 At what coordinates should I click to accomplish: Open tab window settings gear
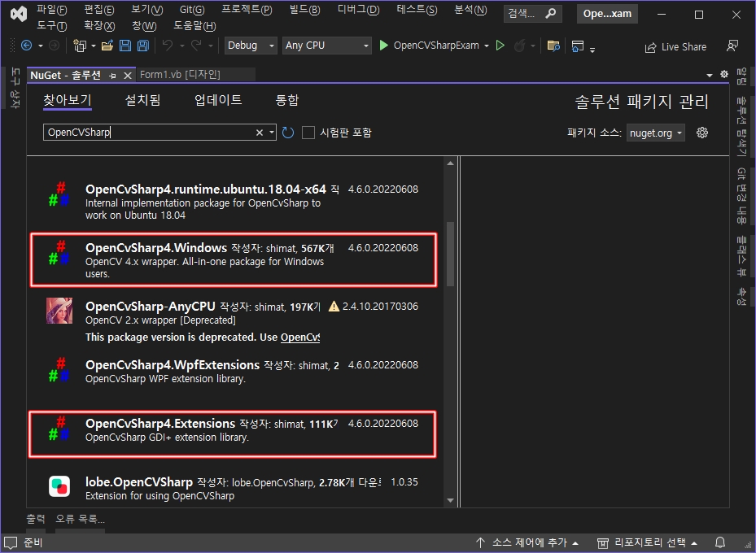pos(724,74)
